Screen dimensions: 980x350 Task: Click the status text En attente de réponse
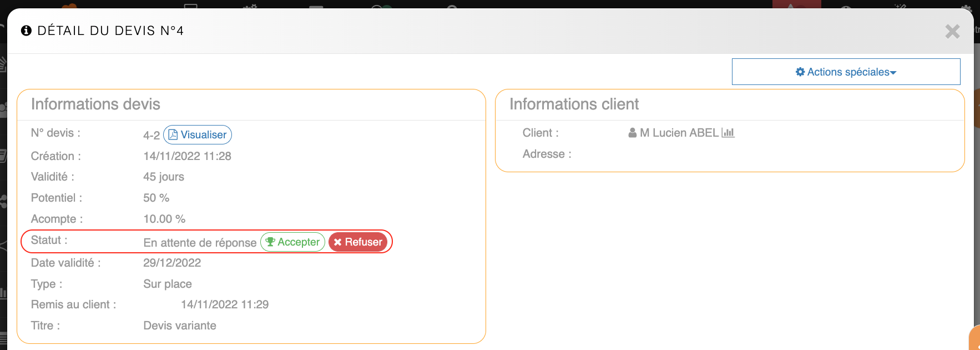pos(200,243)
